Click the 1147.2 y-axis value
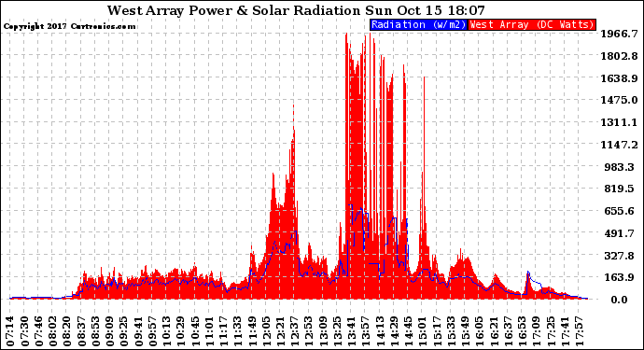Viewport: 644px width, 350px height. coord(620,145)
